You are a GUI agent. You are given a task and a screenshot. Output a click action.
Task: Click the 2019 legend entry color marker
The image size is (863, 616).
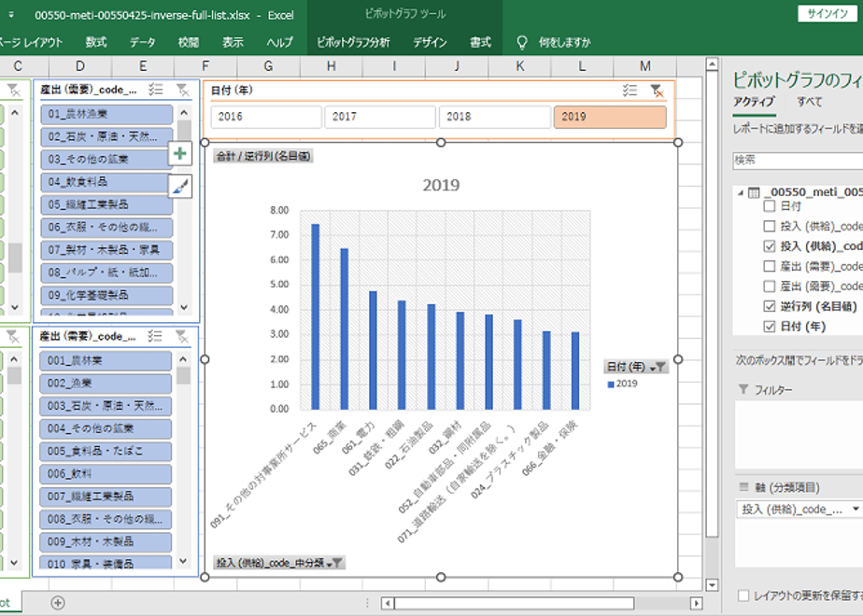tap(611, 385)
